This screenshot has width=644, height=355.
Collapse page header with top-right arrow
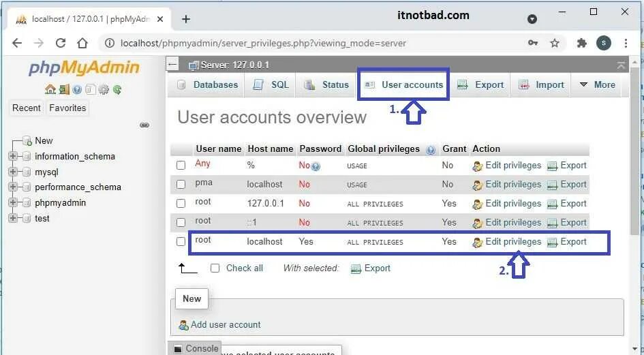tap(621, 65)
